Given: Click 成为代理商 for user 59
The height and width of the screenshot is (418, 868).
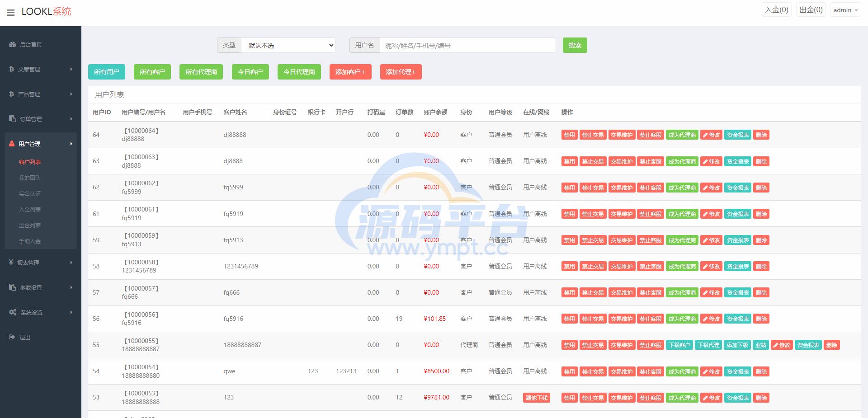Looking at the screenshot, I should pyautogui.click(x=682, y=240).
